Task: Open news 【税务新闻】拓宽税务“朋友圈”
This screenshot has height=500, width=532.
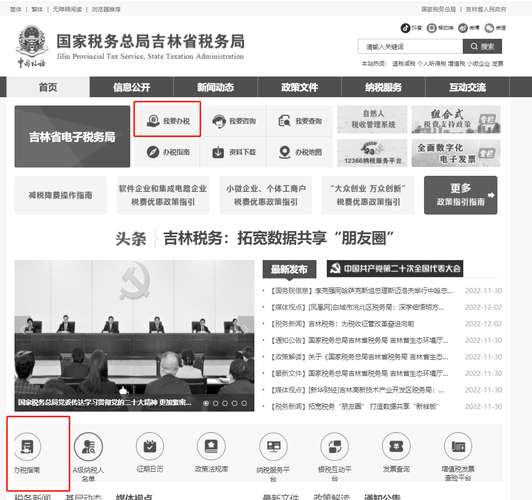Action: [x=354, y=406]
